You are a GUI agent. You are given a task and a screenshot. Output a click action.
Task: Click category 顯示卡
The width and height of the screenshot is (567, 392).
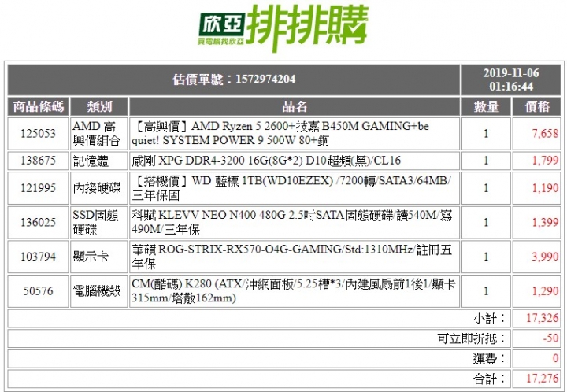tap(91, 257)
